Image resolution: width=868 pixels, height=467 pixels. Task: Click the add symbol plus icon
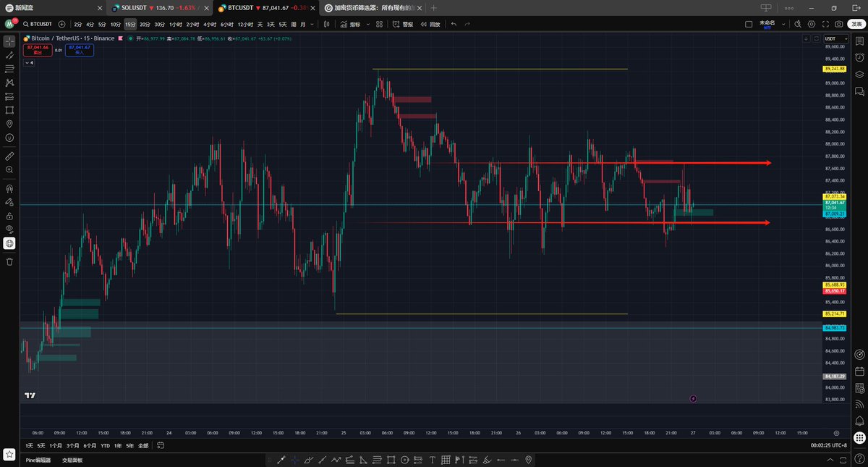point(62,24)
